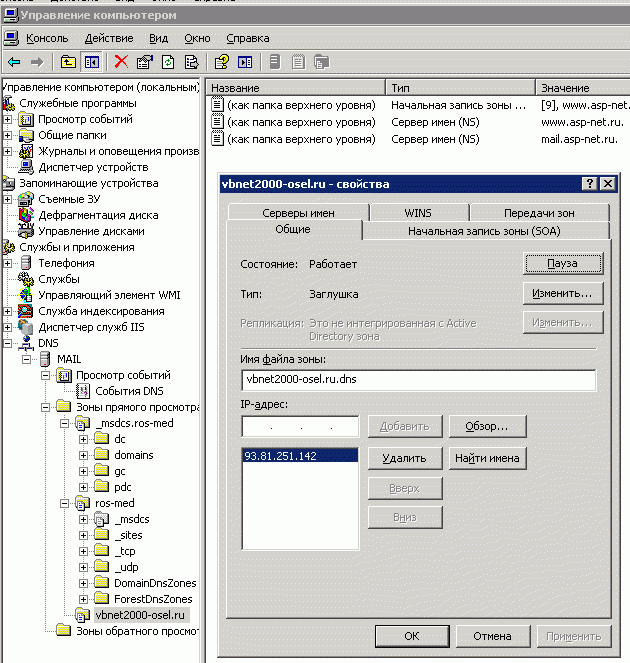Expand the Съемные ЗУ node

point(8,199)
